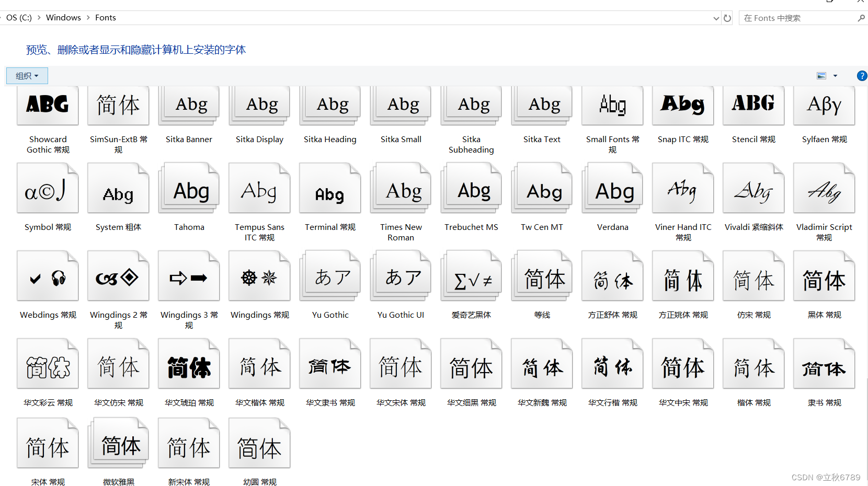This screenshot has width=868, height=486.
Task: Select the Wingdings 常规 font icon
Action: pyautogui.click(x=259, y=276)
